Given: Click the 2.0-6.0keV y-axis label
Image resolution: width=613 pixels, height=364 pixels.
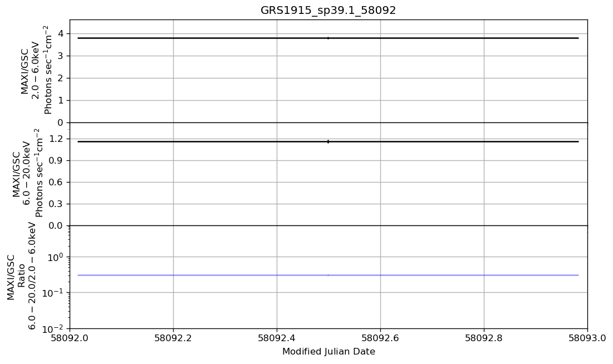Looking at the screenshot, I should click(36, 70).
